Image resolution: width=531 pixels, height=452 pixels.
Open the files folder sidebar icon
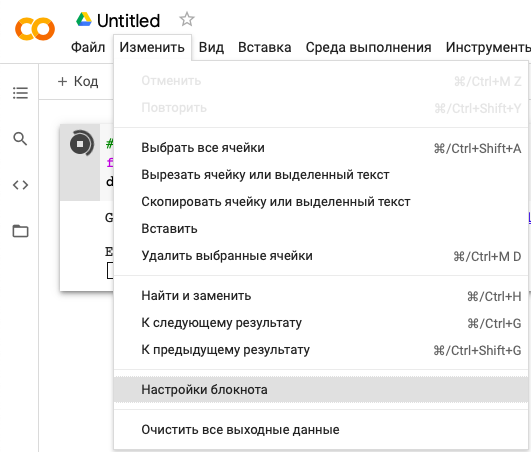[x=20, y=231]
